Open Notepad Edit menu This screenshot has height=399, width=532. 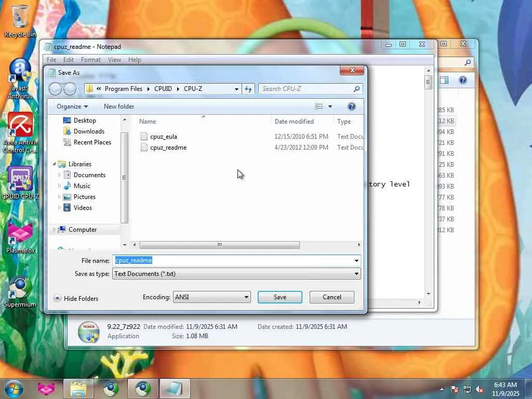click(x=68, y=60)
